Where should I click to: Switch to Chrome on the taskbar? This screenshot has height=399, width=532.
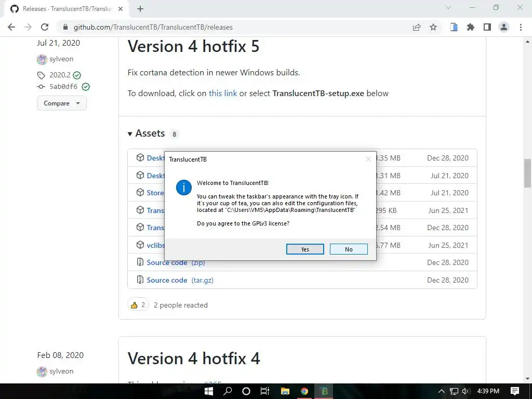point(304,391)
